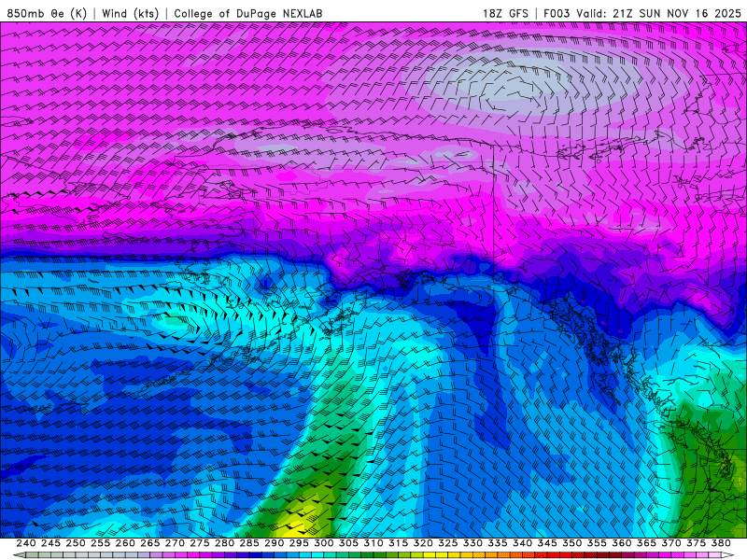Screen dimensions: 747x560
Task: Click the left arrow end of color bar
Action: (19, 555)
